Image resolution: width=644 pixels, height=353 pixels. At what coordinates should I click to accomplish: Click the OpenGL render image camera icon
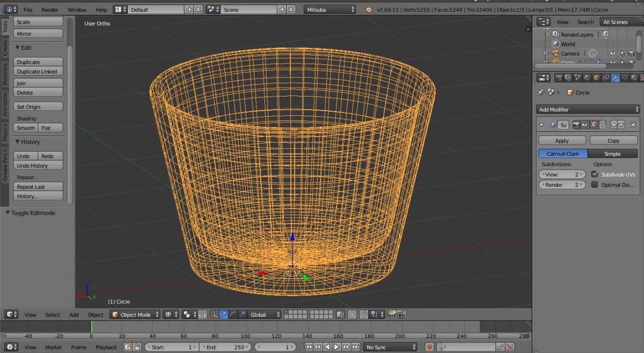point(392,315)
